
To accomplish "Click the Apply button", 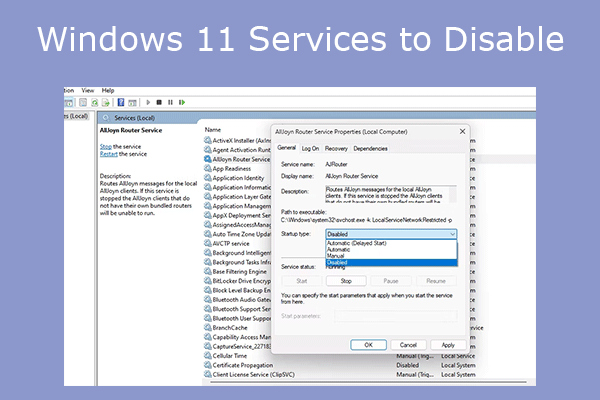I will point(448,345).
